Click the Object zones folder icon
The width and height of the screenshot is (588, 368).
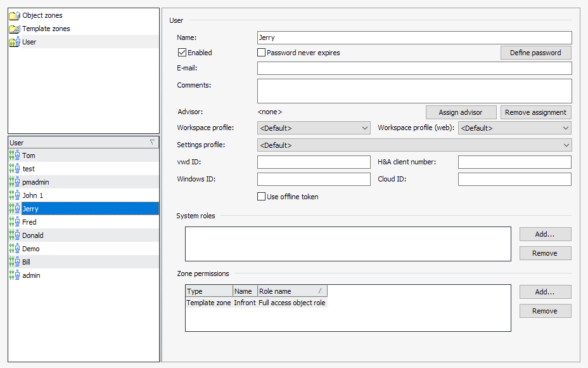[x=14, y=15]
